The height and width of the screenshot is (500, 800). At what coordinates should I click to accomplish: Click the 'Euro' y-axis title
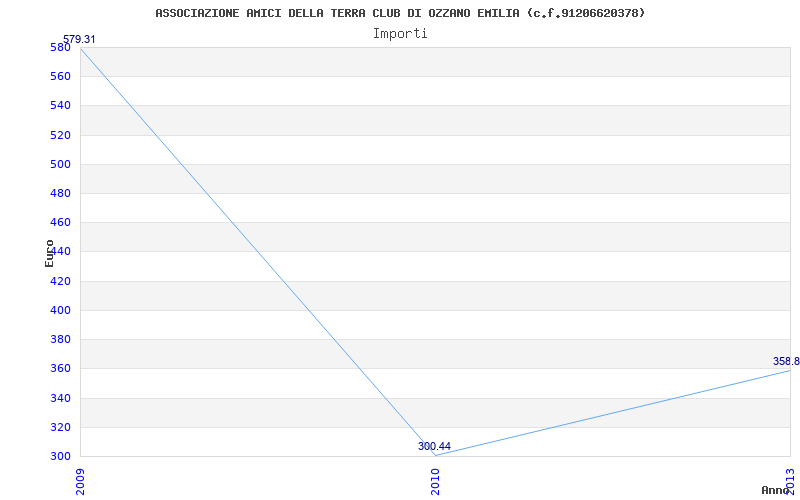pyautogui.click(x=49, y=253)
